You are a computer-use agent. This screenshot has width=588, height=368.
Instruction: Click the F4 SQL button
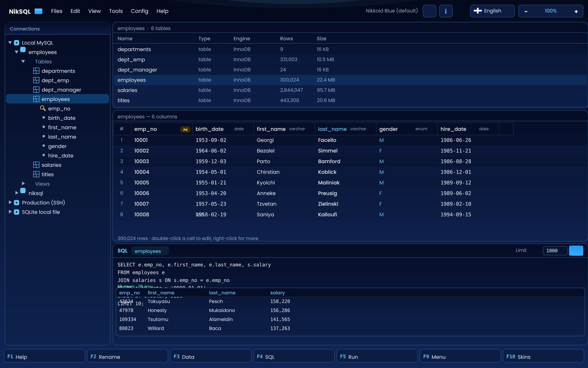294,356
